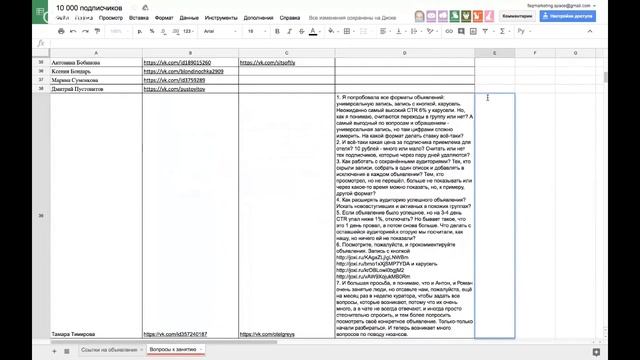Redo the last undone action
The width and height of the screenshot is (640, 360).
point(85,31)
